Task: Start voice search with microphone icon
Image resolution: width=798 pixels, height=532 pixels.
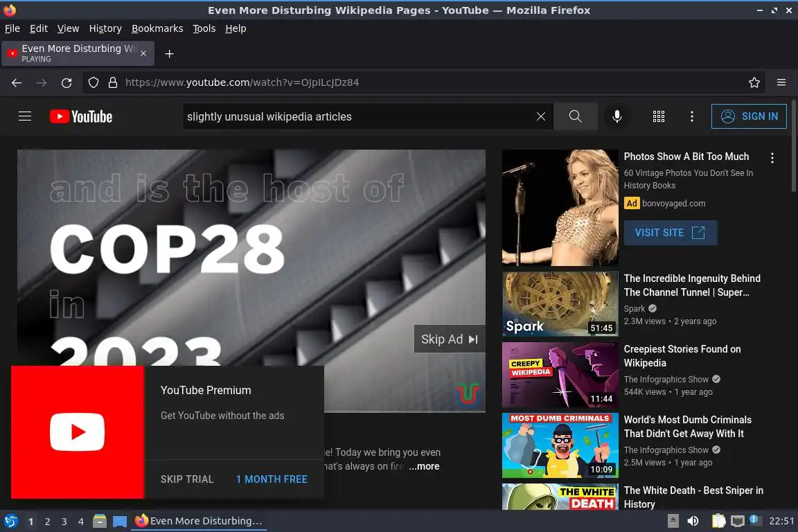Action: pos(617,116)
